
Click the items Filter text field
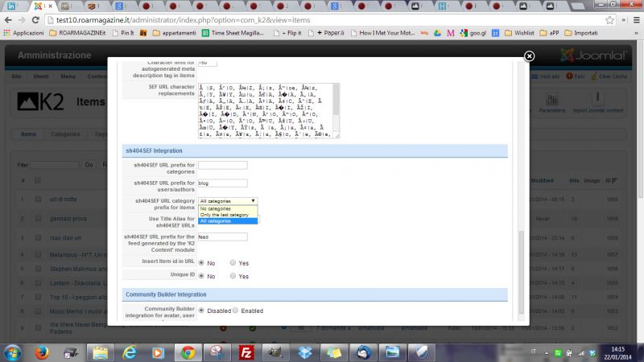(x=54, y=165)
